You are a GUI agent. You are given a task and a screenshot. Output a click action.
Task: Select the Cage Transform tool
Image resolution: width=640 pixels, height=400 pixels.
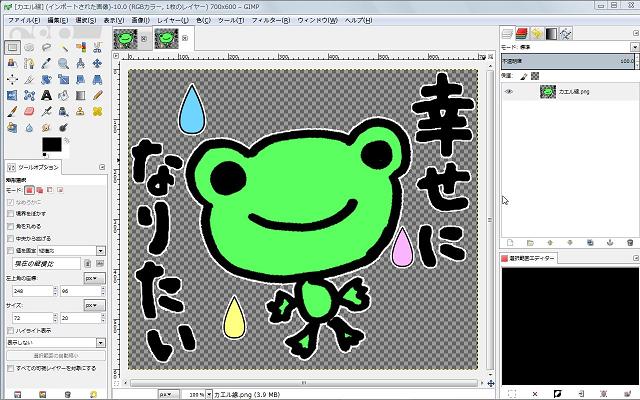click(29, 96)
